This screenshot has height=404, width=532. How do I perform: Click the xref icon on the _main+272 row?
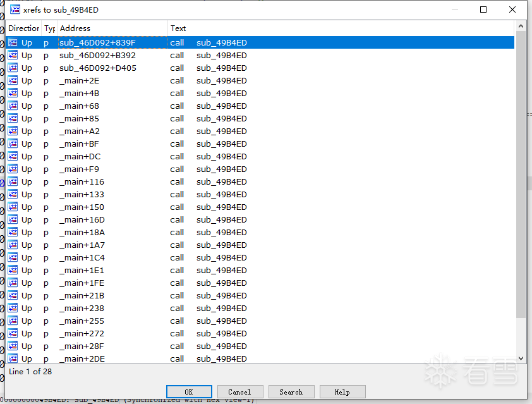tap(13, 333)
